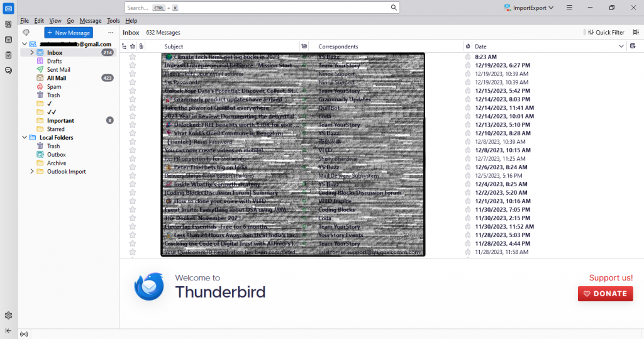
Task: Open the Calendar space icon
Action: click(x=8, y=40)
